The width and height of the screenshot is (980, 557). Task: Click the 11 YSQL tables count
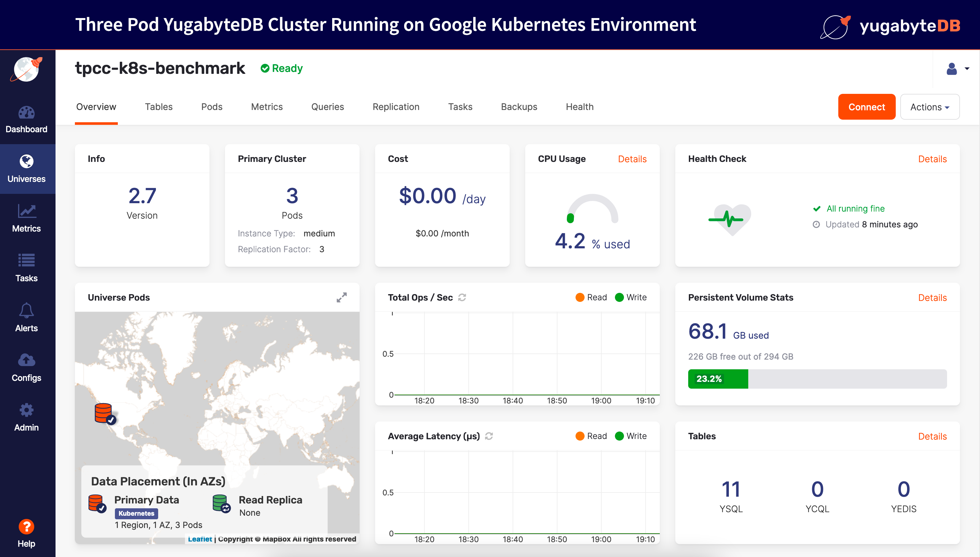(731, 489)
